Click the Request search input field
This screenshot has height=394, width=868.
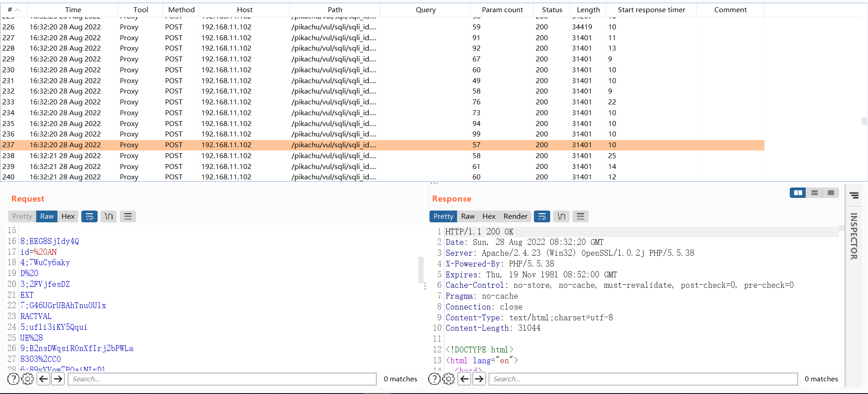click(222, 379)
